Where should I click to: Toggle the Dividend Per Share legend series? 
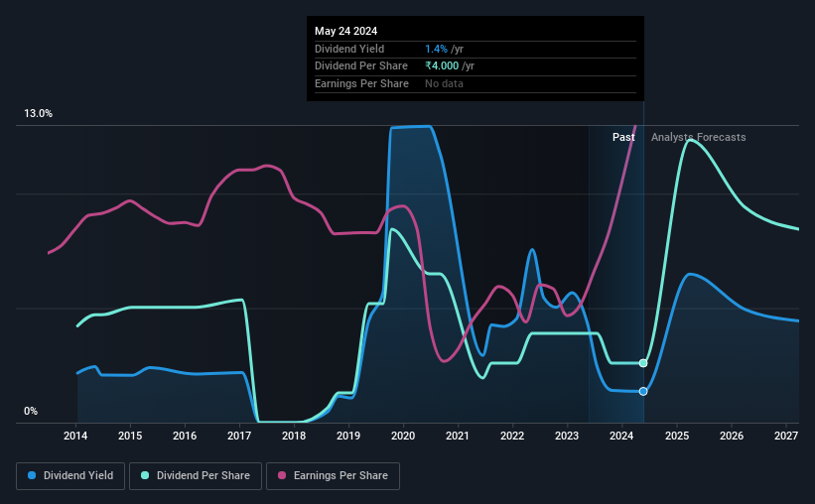tap(196, 476)
